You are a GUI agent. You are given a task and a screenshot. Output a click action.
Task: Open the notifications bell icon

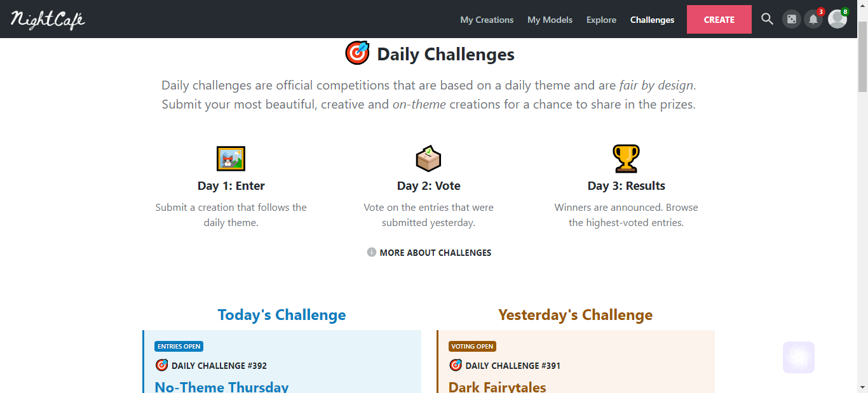[x=813, y=19]
